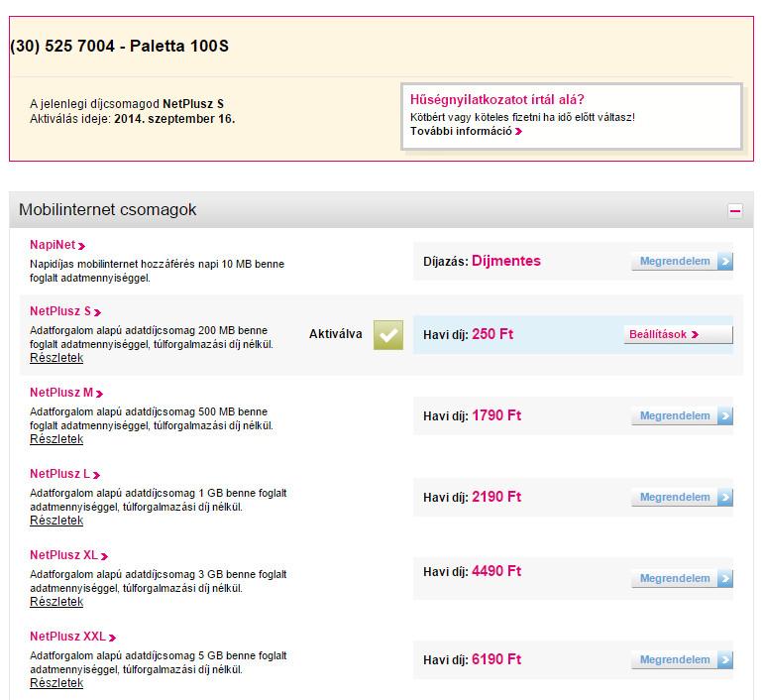Collapse the Mobilinternet csomagok section

(x=735, y=211)
